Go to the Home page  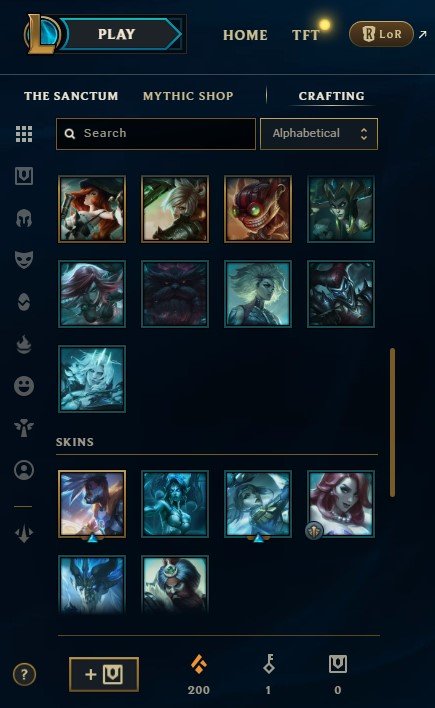tap(245, 35)
